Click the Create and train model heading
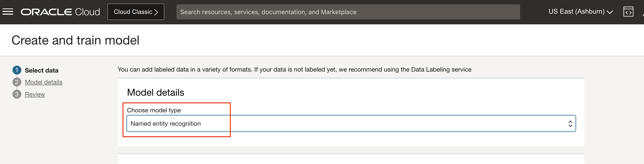The image size is (644, 164). coord(75,40)
